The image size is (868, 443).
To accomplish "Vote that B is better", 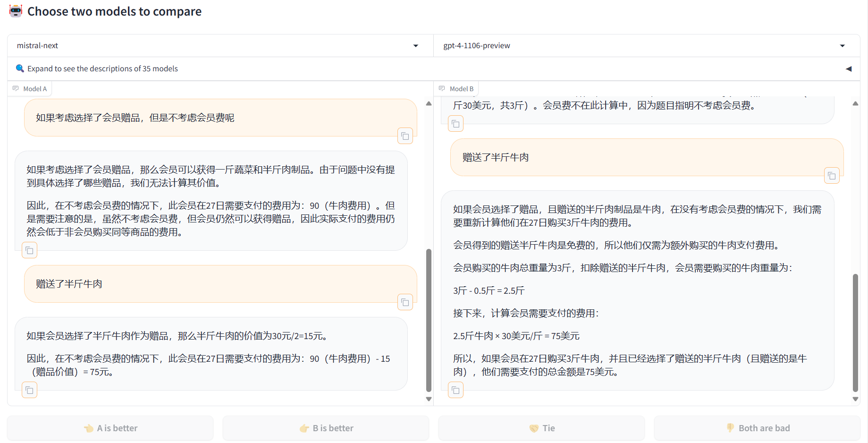I will [x=326, y=428].
